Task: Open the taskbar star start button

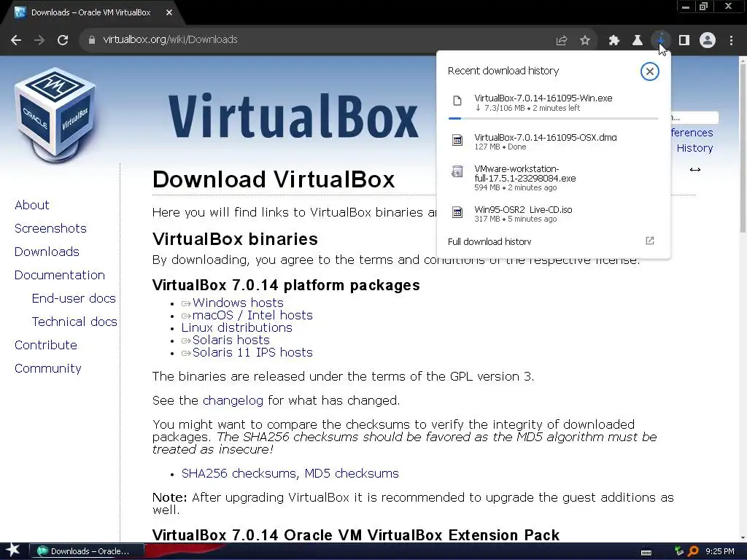Action: click(x=13, y=551)
